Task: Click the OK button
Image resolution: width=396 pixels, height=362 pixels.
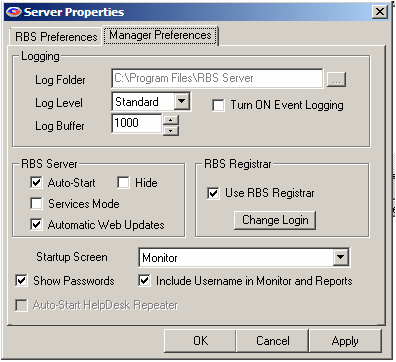Action: (200, 341)
